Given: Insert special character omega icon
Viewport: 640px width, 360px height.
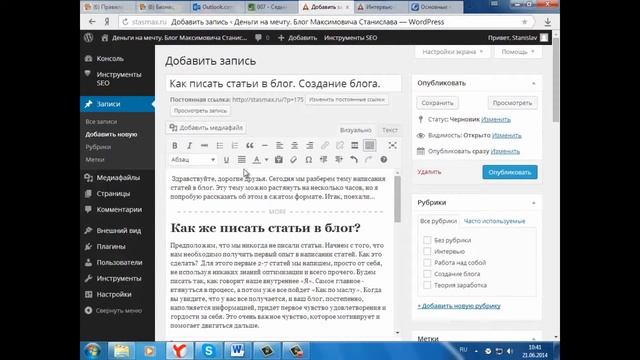Looking at the screenshot, I should point(309,160).
